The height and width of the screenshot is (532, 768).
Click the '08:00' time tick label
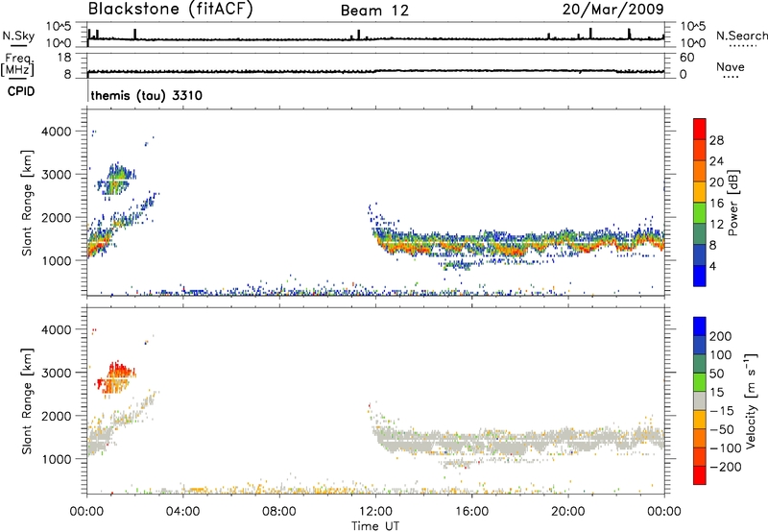point(279,512)
